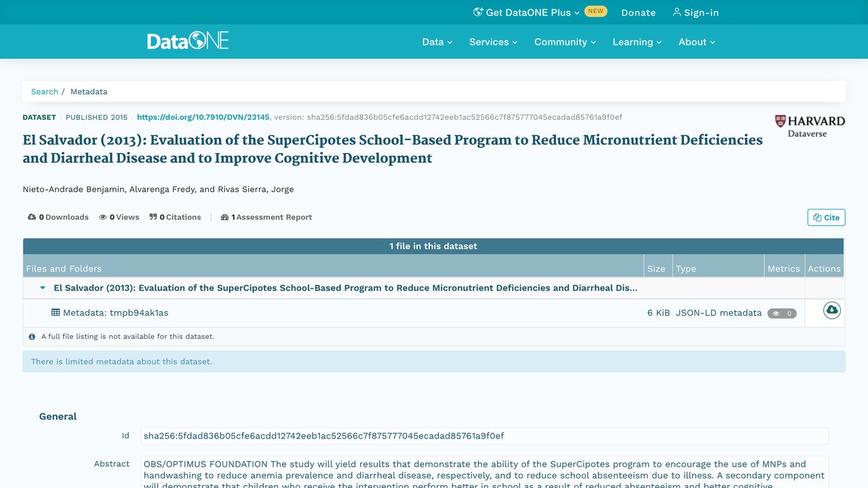
Task: Click the Id value sha256 field
Action: pos(485,436)
